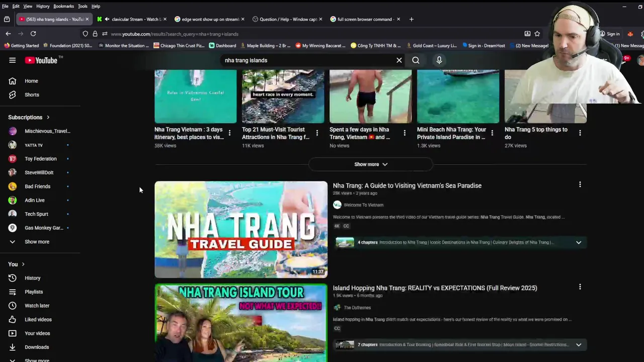
Task: Open options menu for Nha Trang 5 top things short
Action: (580, 133)
